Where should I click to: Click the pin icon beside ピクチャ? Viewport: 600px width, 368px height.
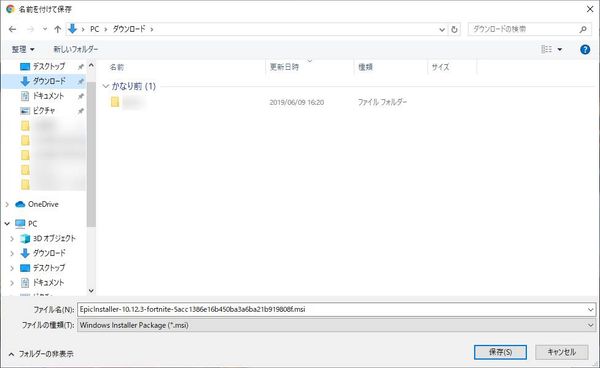coord(81,111)
